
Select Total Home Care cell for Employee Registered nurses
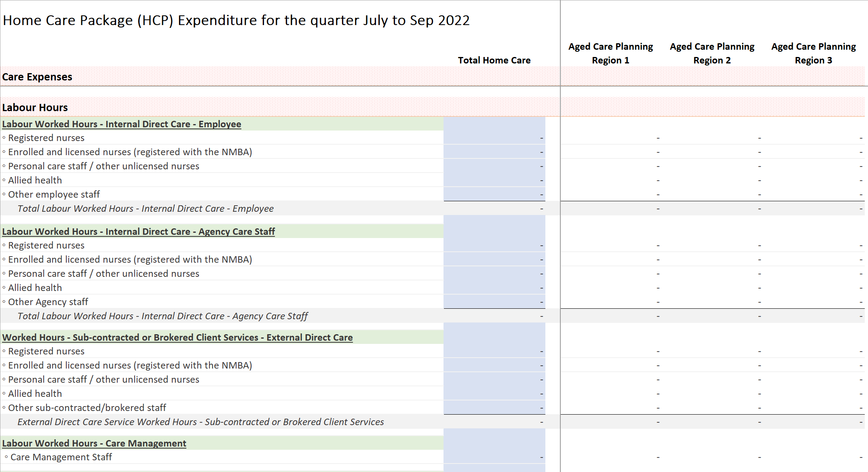494,138
